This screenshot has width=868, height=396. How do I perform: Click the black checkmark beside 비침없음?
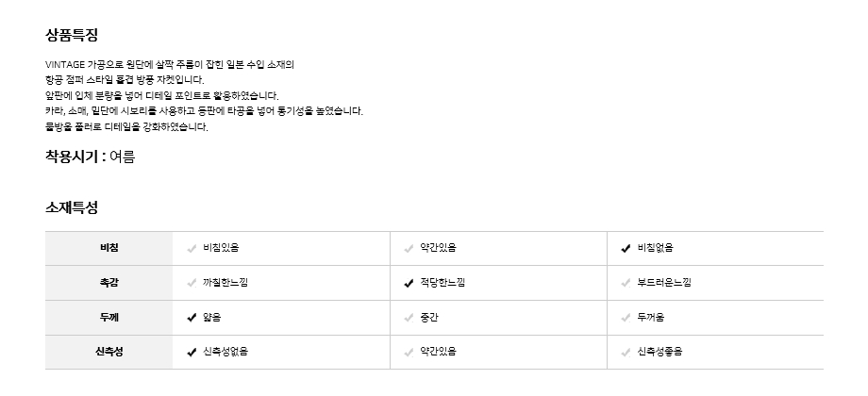pyautogui.click(x=626, y=249)
